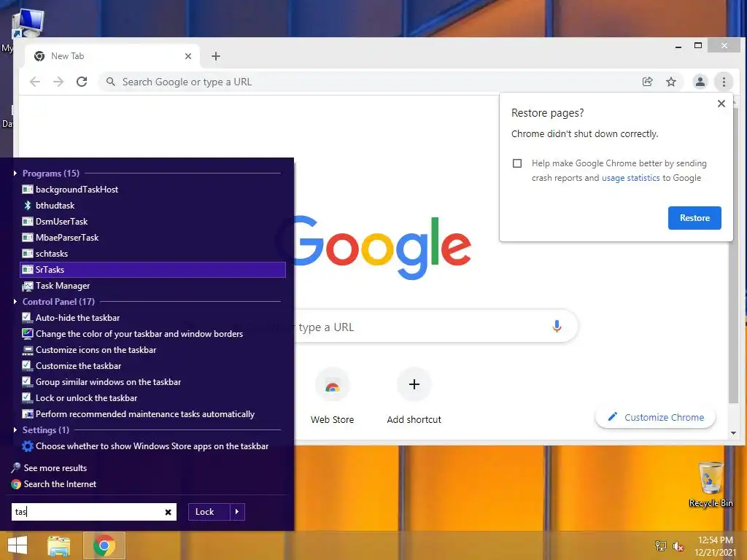
Task: Open Change the color of your taskbar
Action: [153, 334]
